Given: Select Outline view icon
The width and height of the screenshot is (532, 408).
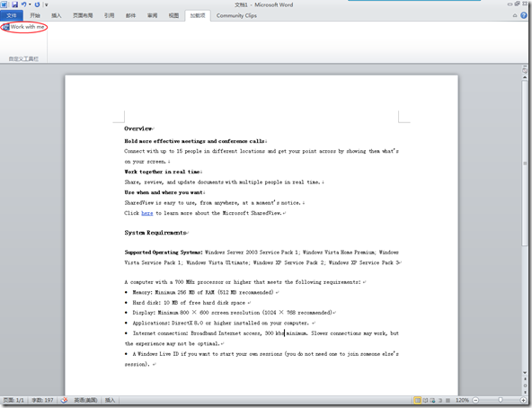Looking at the screenshot, I should tap(440, 400).
